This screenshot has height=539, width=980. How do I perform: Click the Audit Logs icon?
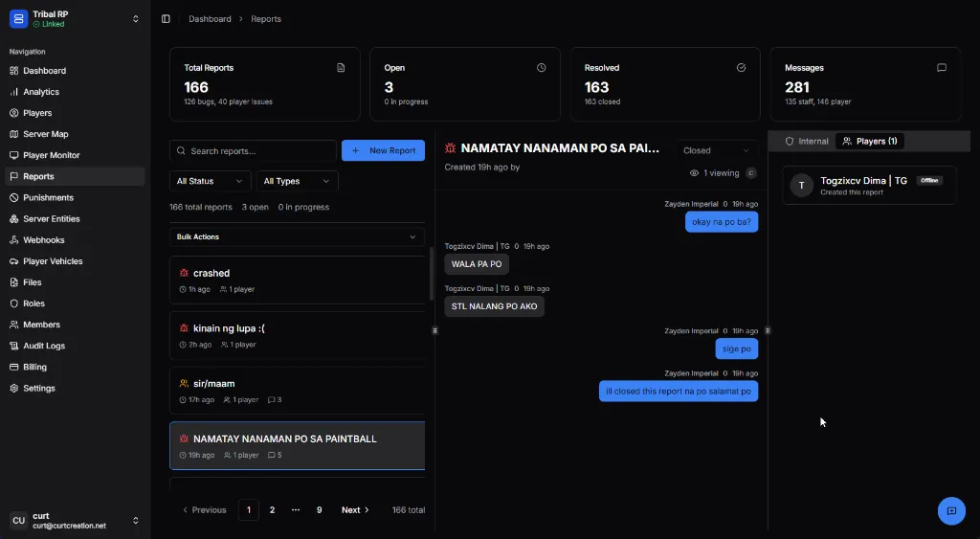point(14,346)
